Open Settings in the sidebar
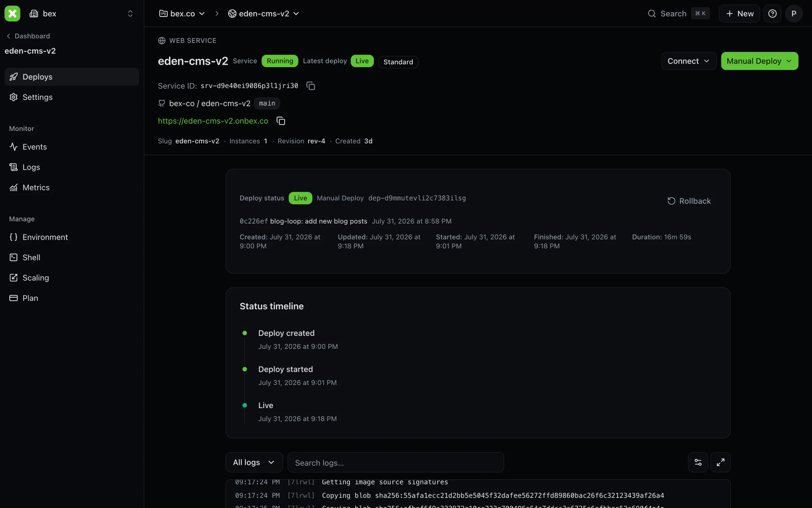The height and width of the screenshot is (508, 812). 72,97
